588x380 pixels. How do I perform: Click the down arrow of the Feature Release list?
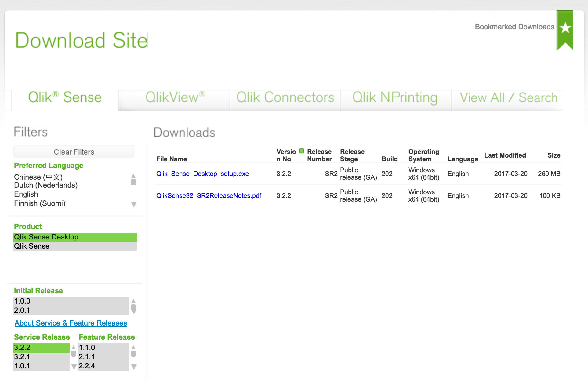133,367
